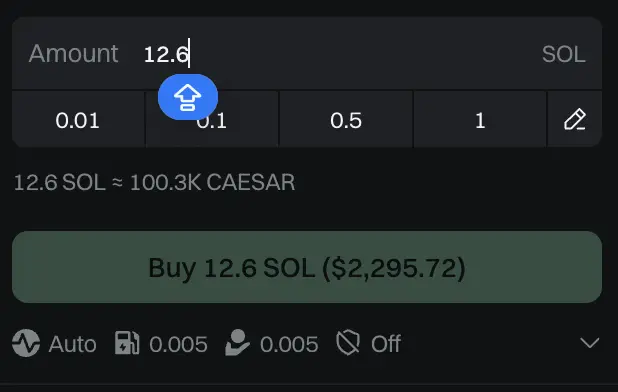
Task: Click the '12.6 SOL ≈ 100.3K CAESAR' estimate
Action: (154, 183)
